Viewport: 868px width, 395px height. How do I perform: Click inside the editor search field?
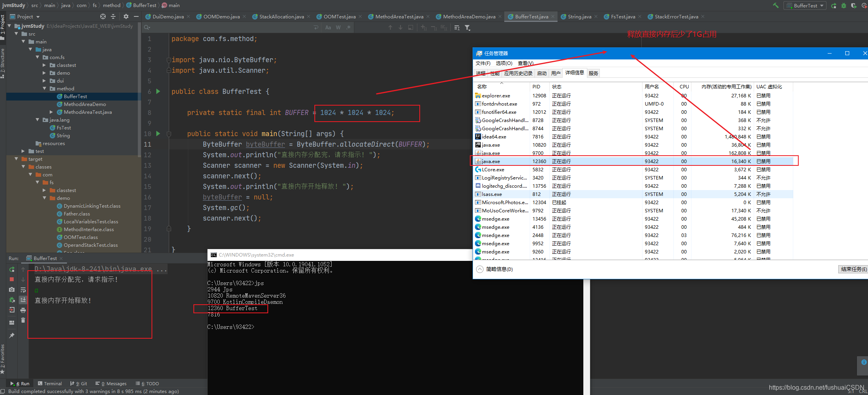(x=231, y=27)
